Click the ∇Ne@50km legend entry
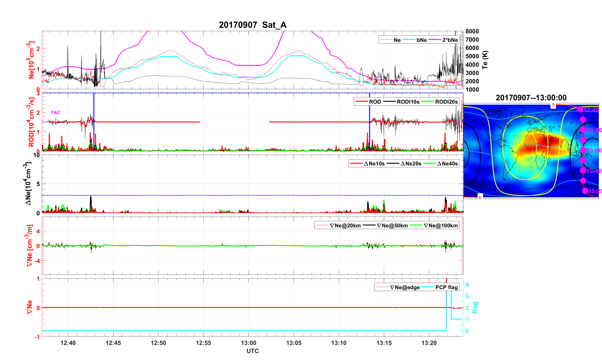 [x=392, y=226]
